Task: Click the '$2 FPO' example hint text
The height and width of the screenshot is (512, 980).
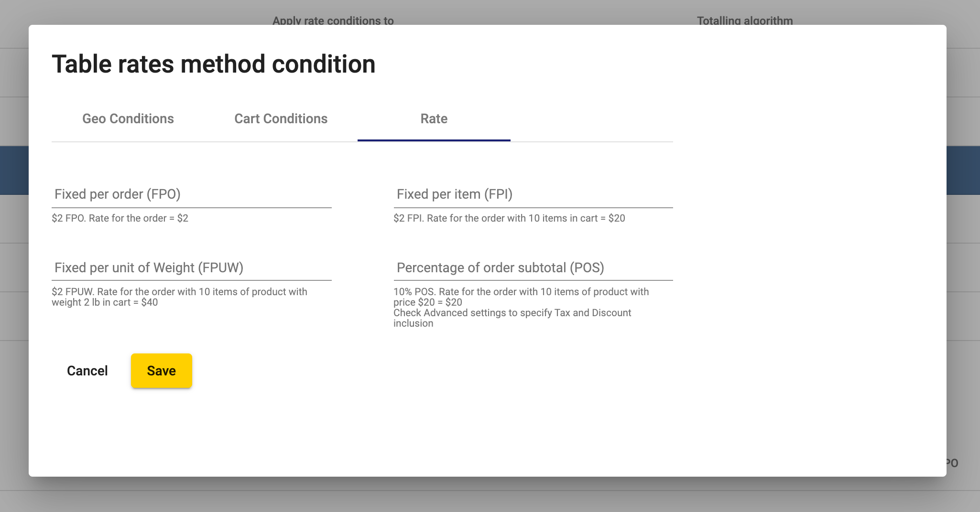Action: (120, 218)
